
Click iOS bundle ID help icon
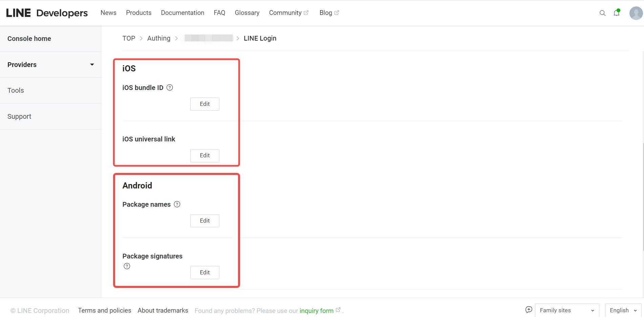[170, 88]
